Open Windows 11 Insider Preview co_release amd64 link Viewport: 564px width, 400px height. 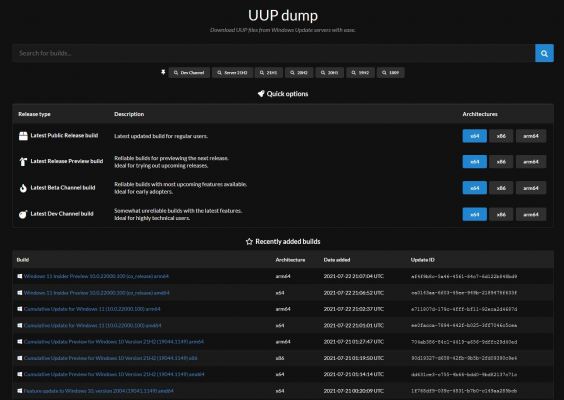click(96, 293)
